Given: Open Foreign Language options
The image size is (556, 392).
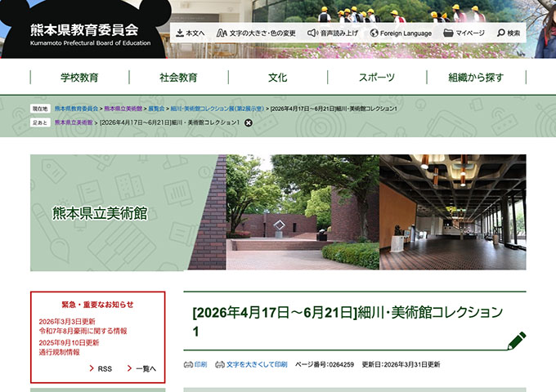Looking at the screenshot, I should [x=401, y=33].
